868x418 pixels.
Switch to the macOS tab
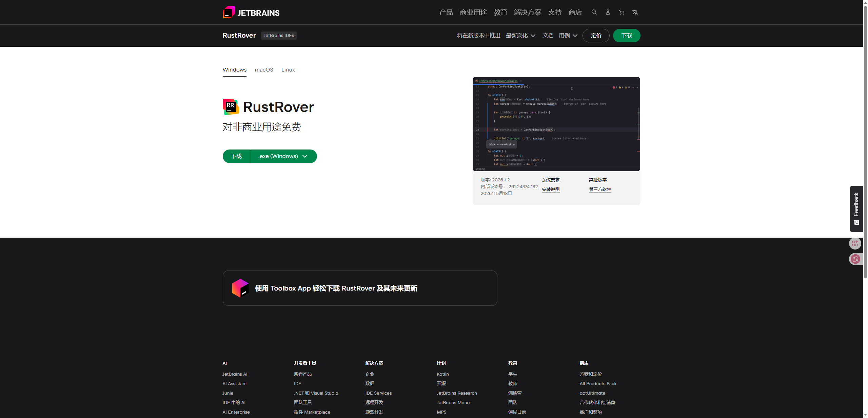pyautogui.click(x=264, y=70)
